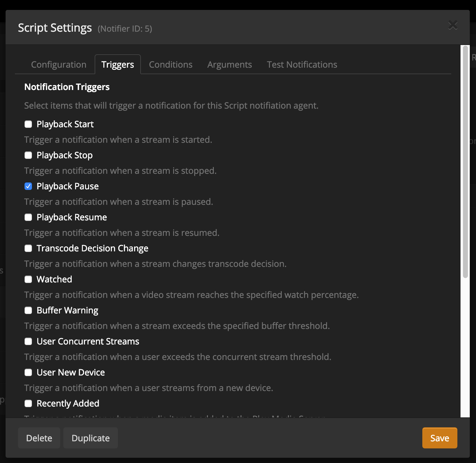
Task: Open the Test Notifications tab
Action: 302,64
